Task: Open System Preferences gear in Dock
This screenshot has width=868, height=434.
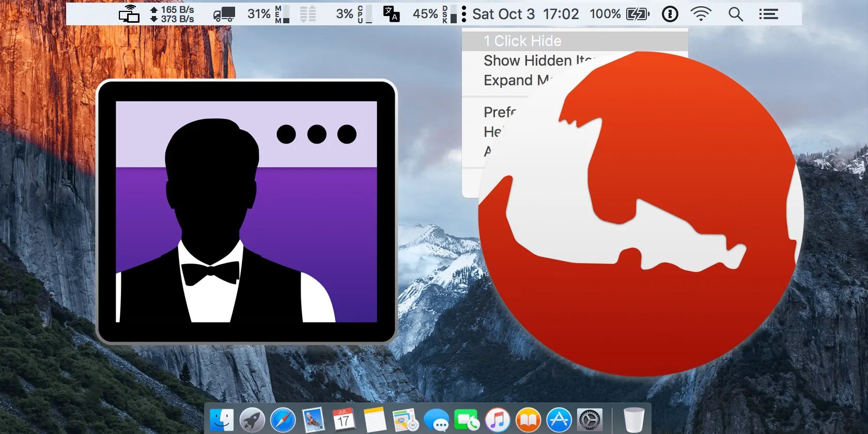Action: (590, 420)
